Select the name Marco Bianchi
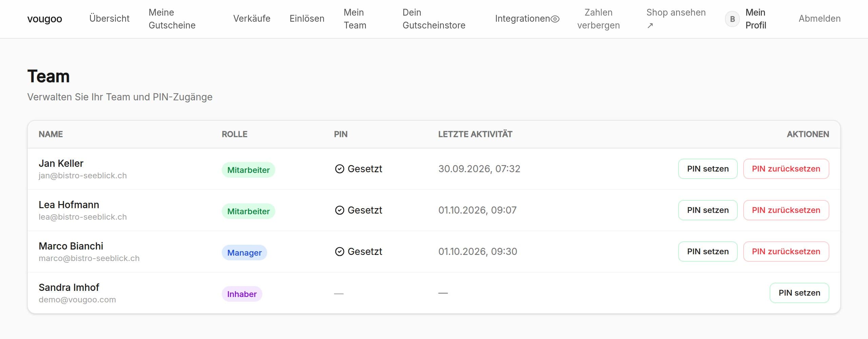Viewport: 868px width, 339px height. point(71,246)
